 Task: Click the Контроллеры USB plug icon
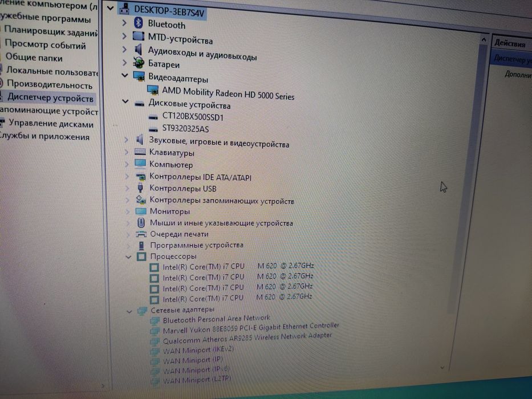[140, 188]
